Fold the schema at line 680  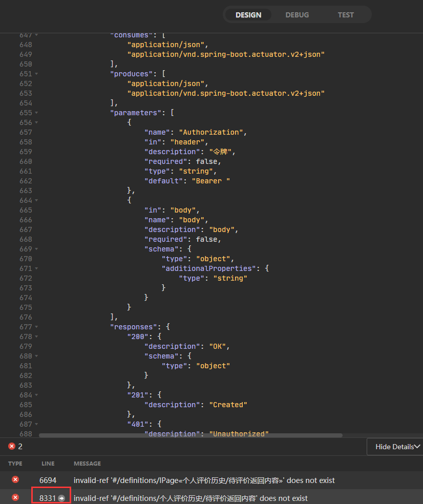36,356
